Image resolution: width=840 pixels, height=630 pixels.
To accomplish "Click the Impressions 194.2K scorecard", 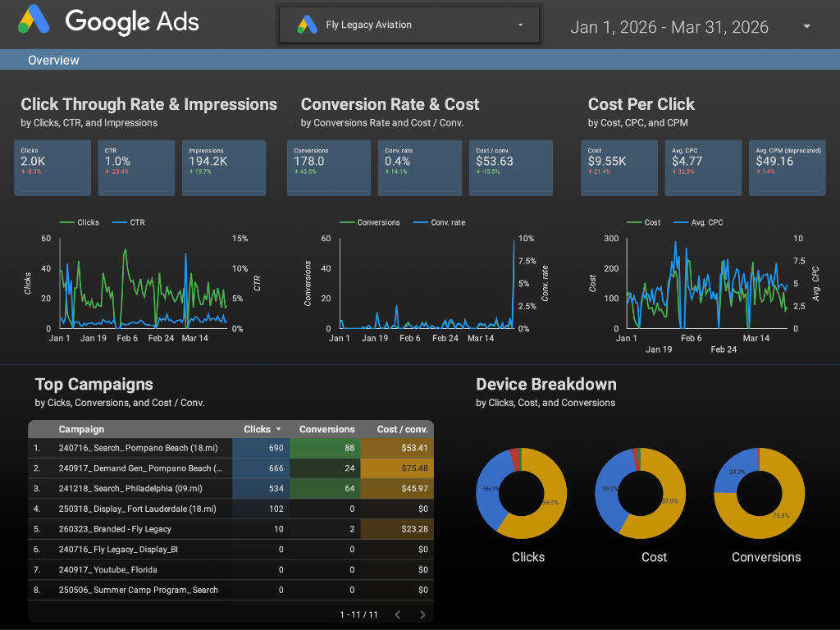I will point(224,167).
